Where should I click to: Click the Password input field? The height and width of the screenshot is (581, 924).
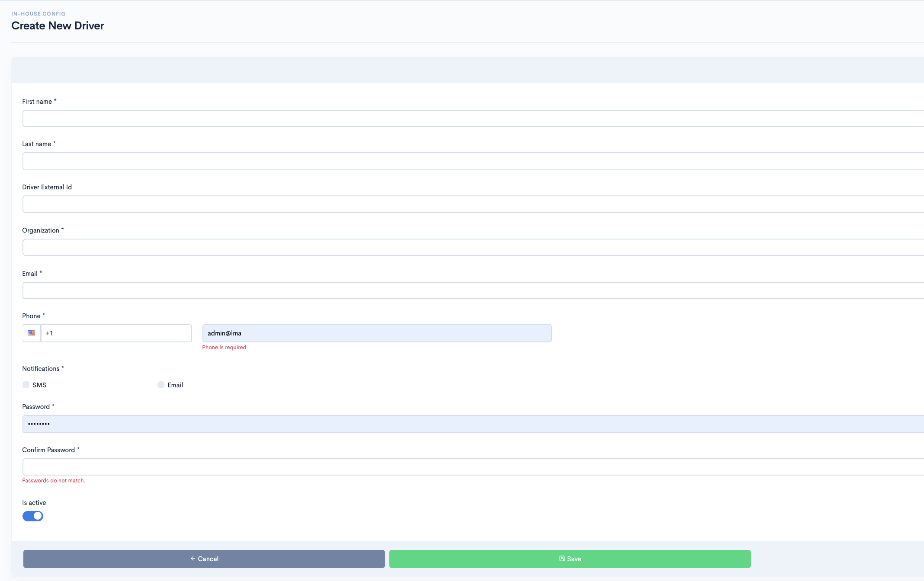tap(473, 424)
